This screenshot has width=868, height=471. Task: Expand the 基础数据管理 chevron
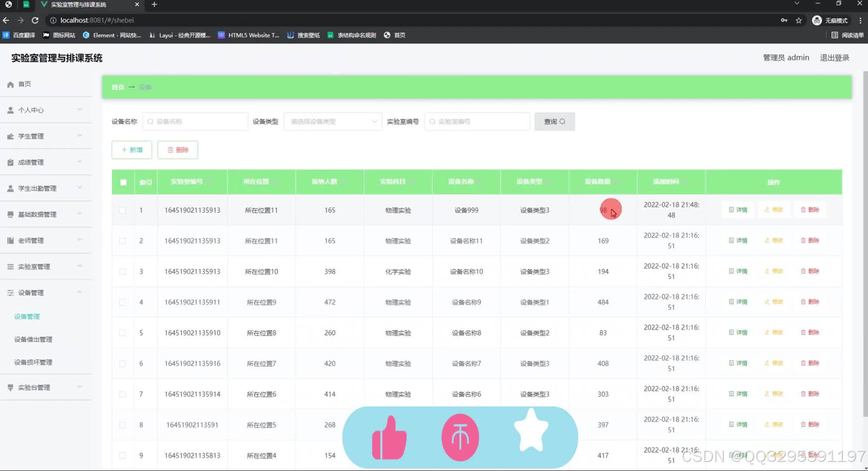tap(80, 214)
